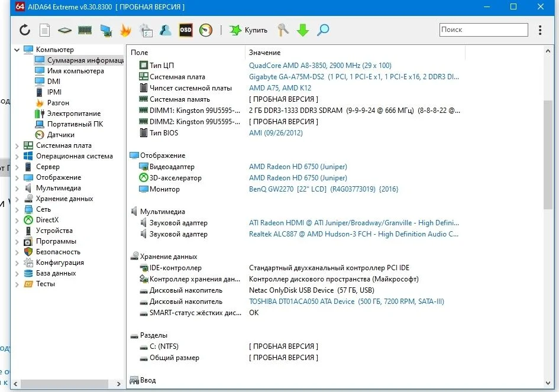
Task: Click the magnifier search icon
Action: (x=323, y=30)
